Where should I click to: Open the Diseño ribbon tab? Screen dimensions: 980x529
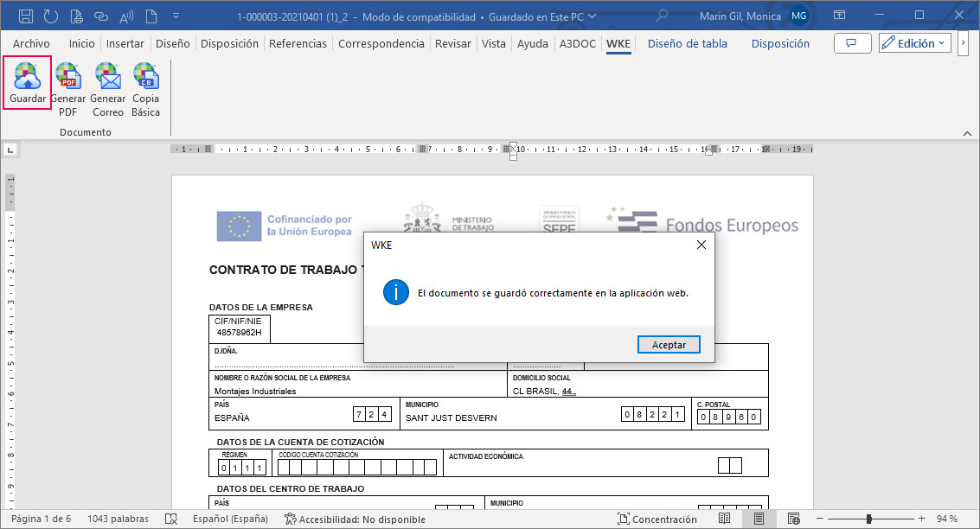click(172, 44)
